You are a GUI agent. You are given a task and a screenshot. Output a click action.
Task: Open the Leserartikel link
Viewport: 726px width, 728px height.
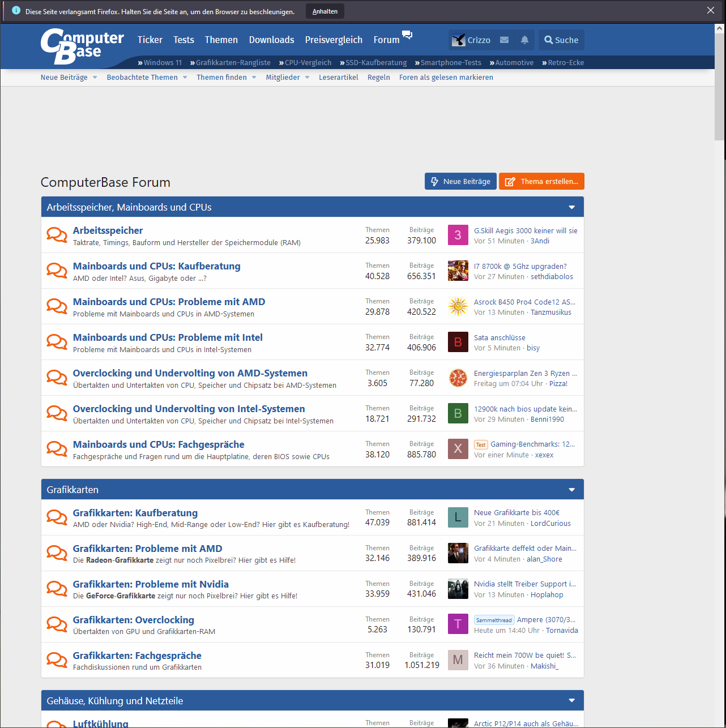339,78
